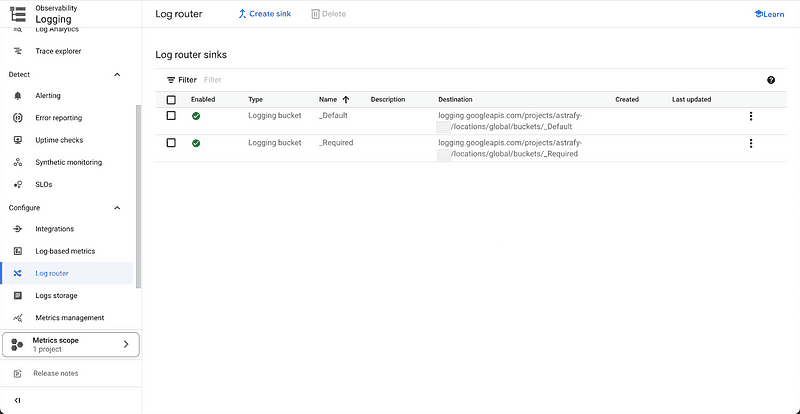Viewport: 800px width, 414px height.
Task: Select Log router menu item
Action: [66, 273]
